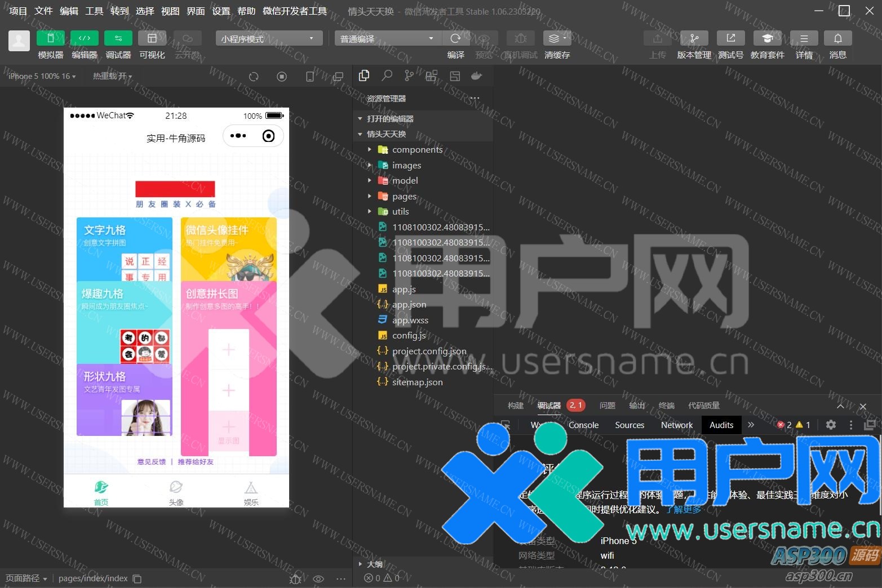Screen dimensions: 882x588
Task: Select the 头像 tab in simulator
Action: tap(176, 493)
